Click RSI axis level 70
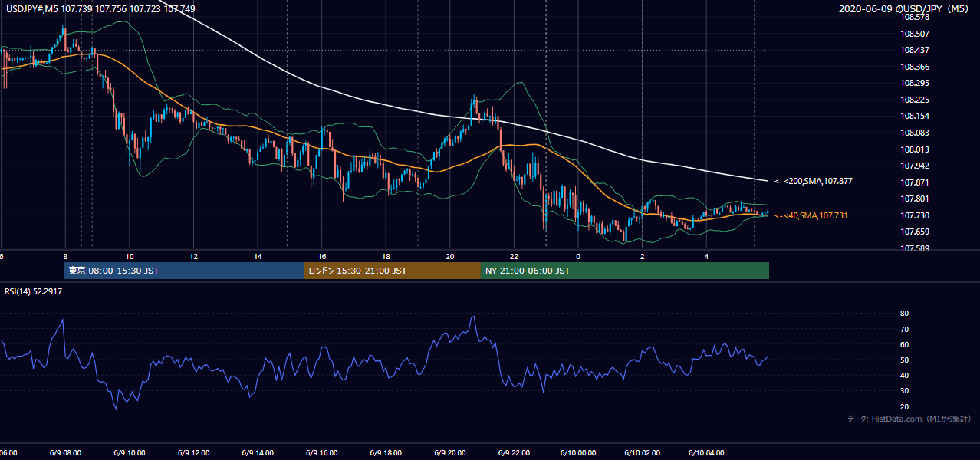Screen dimensions: 980x460 pyautogui.click(x=904, y=329)
